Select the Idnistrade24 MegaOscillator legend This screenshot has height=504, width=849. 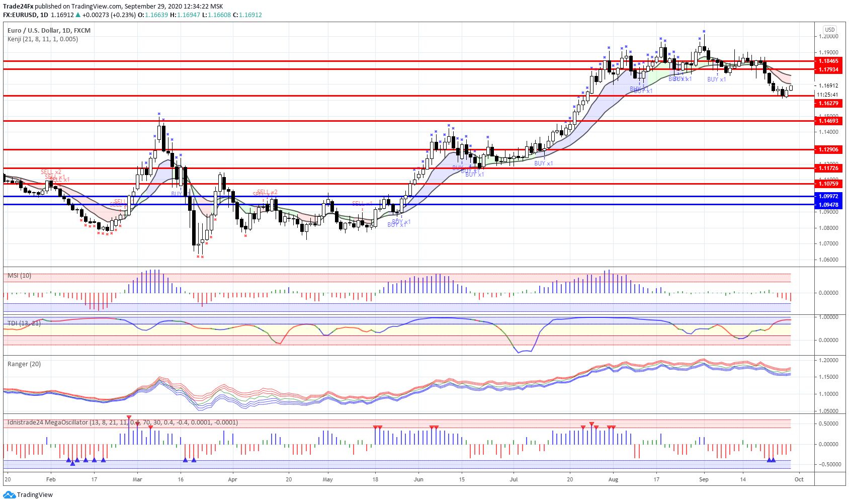point(123,423)
